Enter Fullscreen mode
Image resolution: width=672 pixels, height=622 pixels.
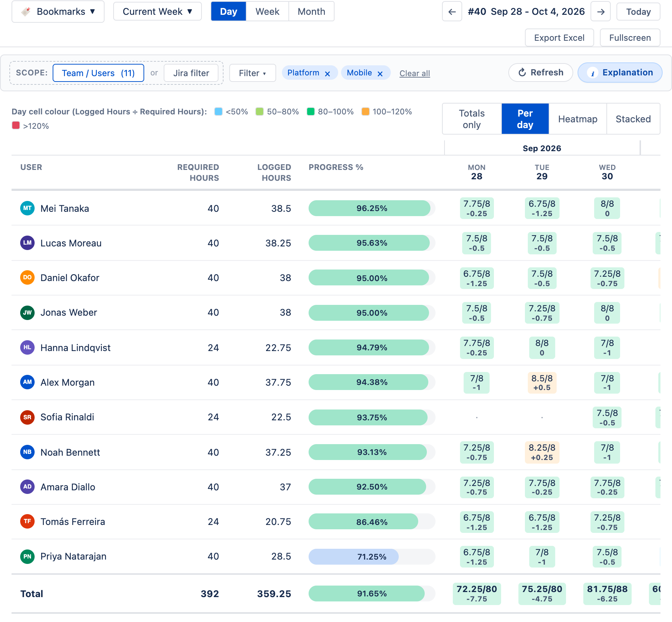[x=630, y=38]
